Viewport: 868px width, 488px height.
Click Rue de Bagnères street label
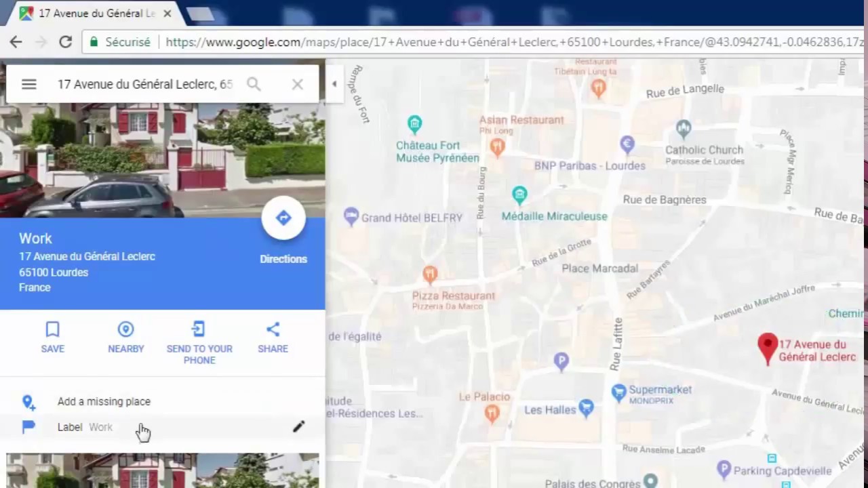coord(665,200)
